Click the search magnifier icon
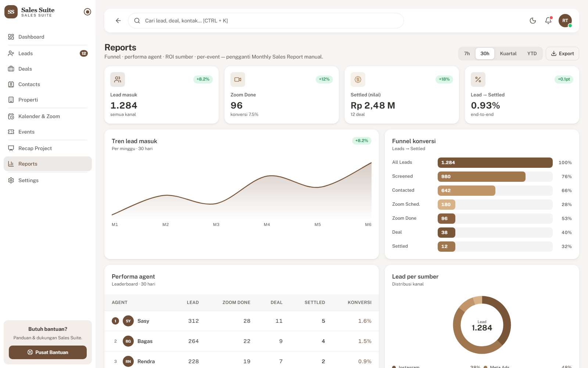The height and width of the screenshot is (368, 588). coord(137,21)
